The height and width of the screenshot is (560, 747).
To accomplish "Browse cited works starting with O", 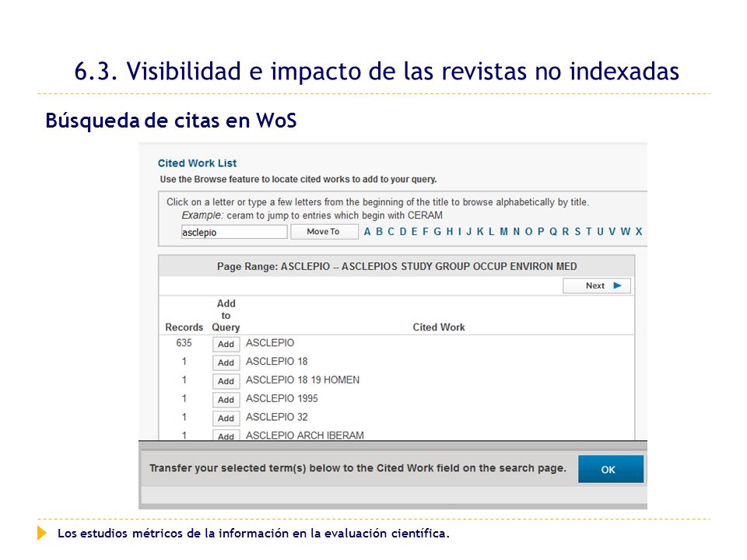I will [529, 232].
